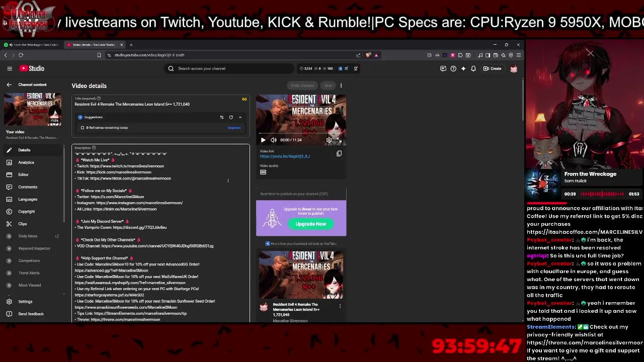
Task: Open the youtu.be video link
Action: [x=285, y=156]
